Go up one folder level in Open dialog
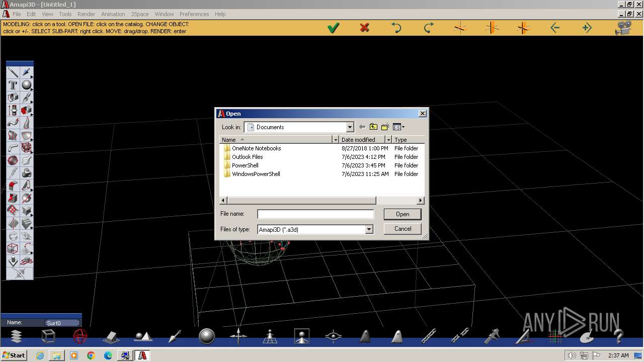This screenshot has width=644, height=362. (x=373, y=127)
